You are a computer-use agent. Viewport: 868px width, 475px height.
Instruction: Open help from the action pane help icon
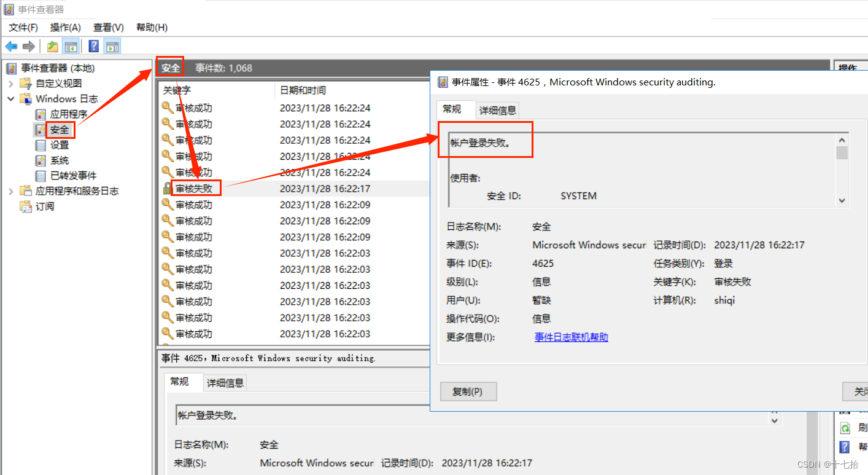845,446
